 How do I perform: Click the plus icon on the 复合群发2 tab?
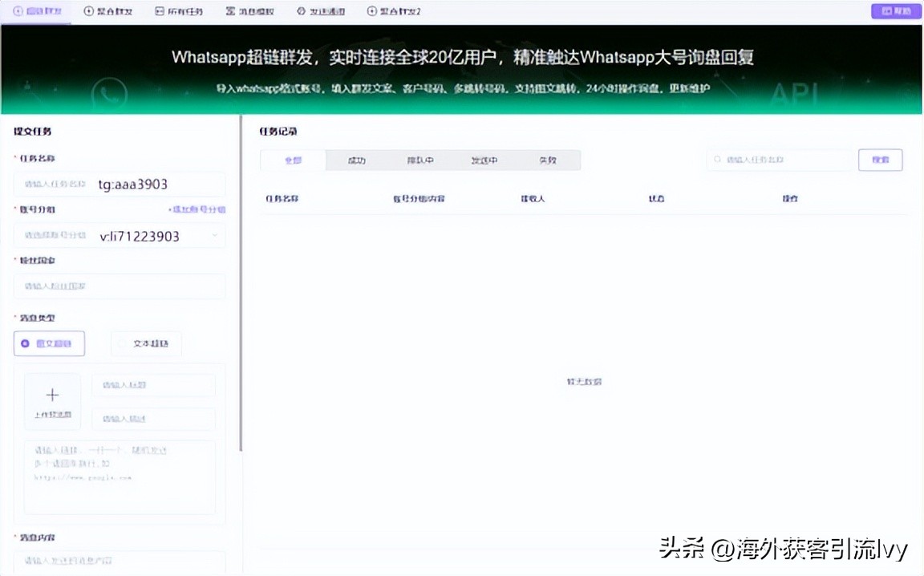click(371, 11)
